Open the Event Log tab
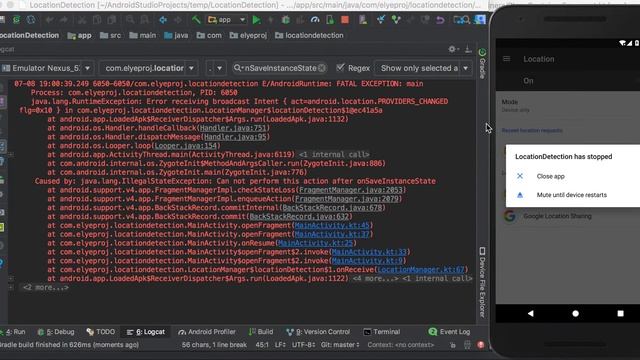The image size is (640, 360). point(449,332)
